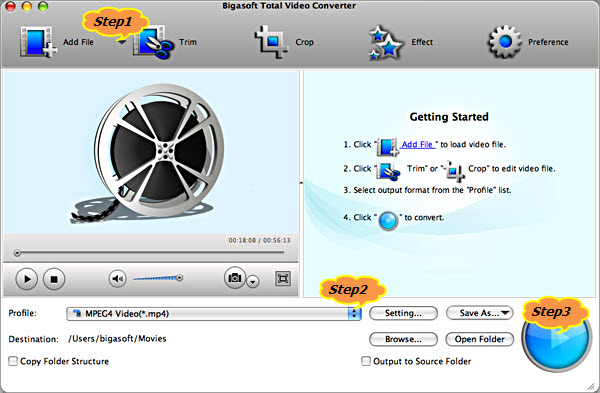Click Add File icon in Getting Started
Viewport: 600px width, 393px height.
(388, 147)
